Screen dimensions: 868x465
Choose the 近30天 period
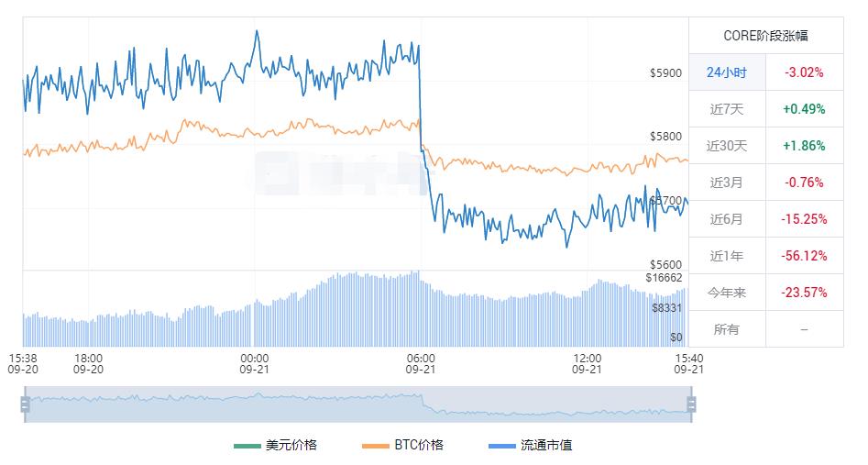coord(728,146)
